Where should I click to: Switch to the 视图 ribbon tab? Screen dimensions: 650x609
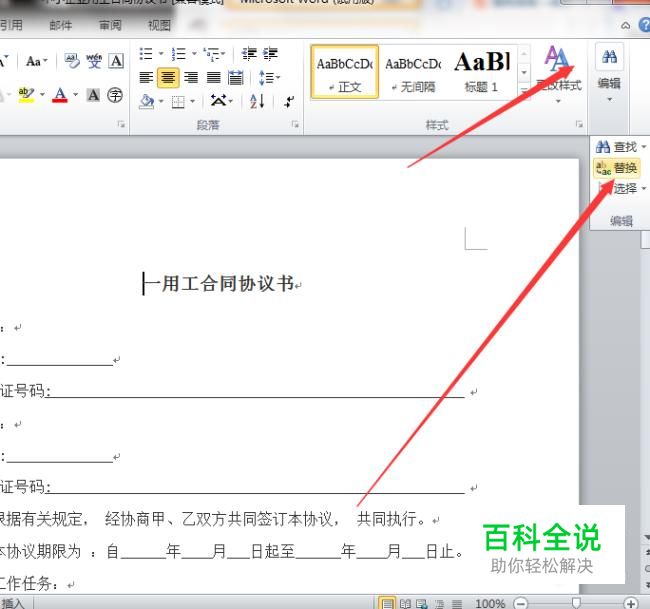coord(160,25)
